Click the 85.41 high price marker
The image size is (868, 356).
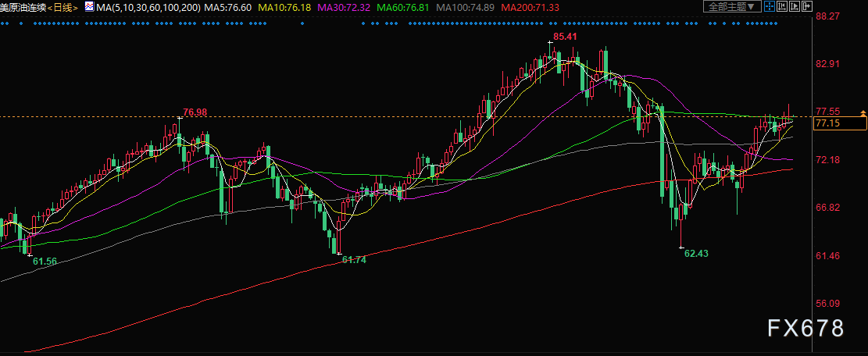pyautogui.click(x=565, y=37)
